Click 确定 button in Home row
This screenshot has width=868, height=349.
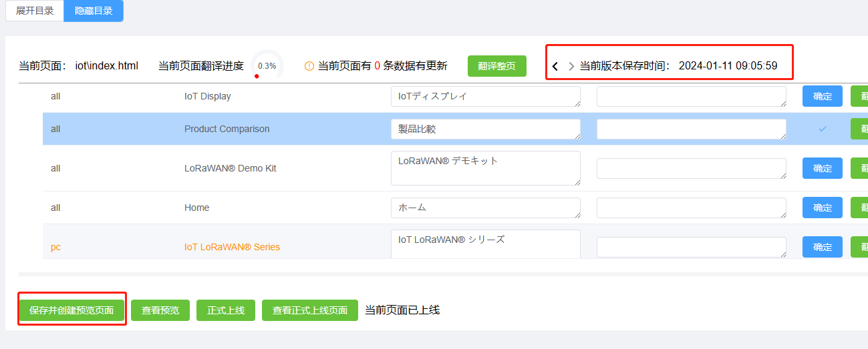tap(823, 208)
